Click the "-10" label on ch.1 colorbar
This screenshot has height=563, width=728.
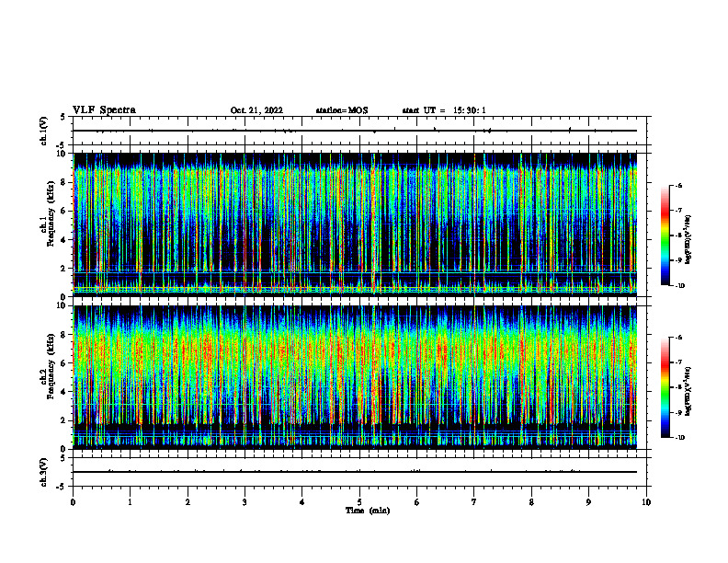tap(679, 286)
